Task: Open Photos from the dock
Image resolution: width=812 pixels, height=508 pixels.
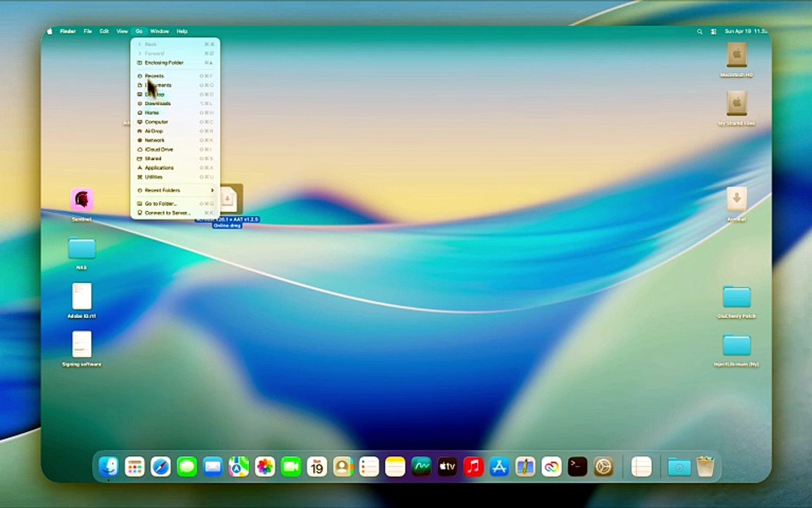Action: pyautogui.click(x=265, y=466)
